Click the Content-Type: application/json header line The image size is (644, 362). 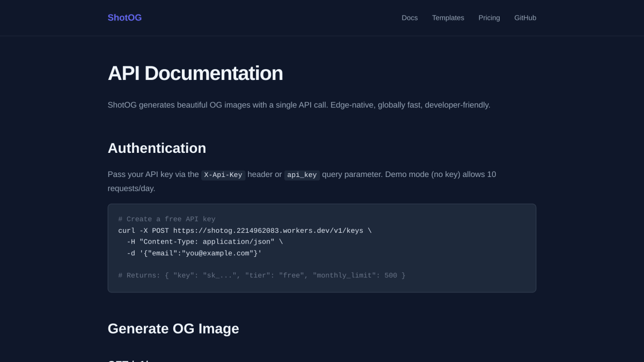pos(204,242)
